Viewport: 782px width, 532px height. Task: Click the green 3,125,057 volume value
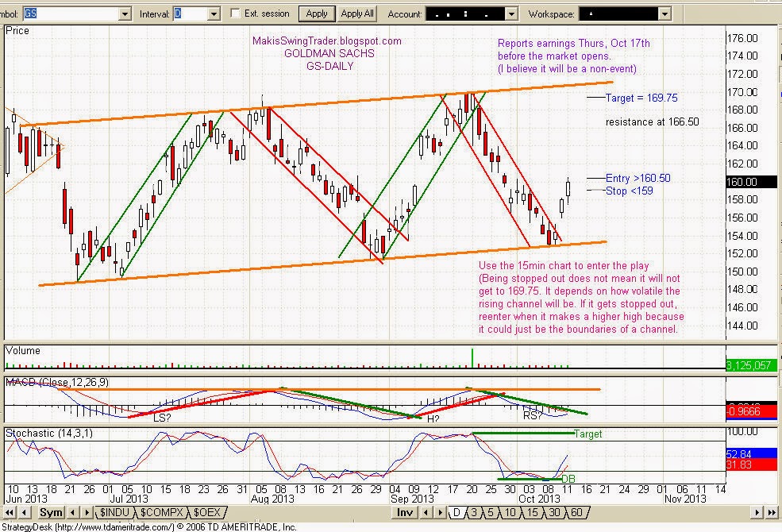point(752,365)
